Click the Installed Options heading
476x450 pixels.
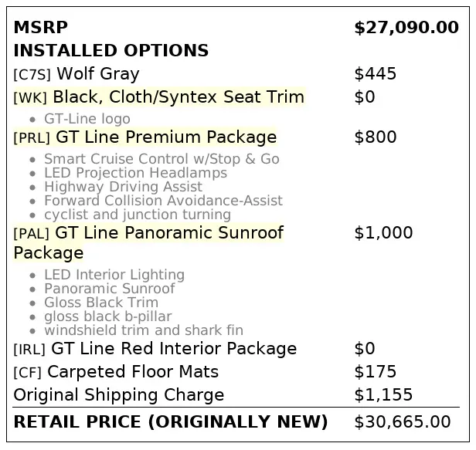coord(110,51)
